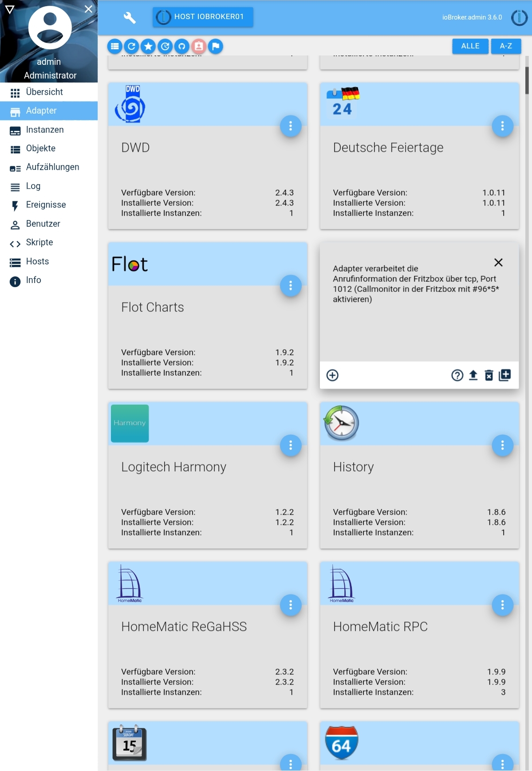
Task: Click the flag filter icon
Action: click(216, 46)
